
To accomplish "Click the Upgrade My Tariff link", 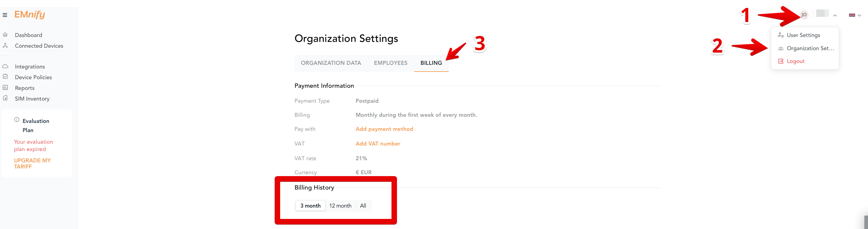I will (32, 163).
